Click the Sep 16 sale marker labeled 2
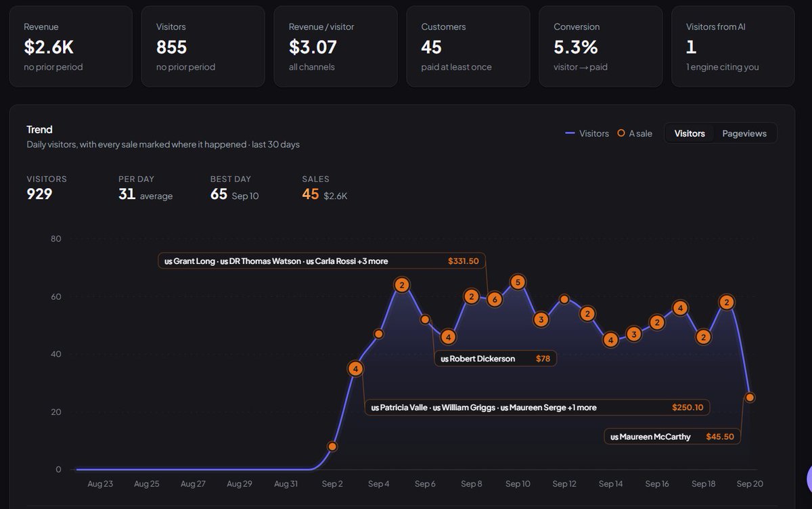The width and height of the screenshot is (812, 509). [657, 322]
